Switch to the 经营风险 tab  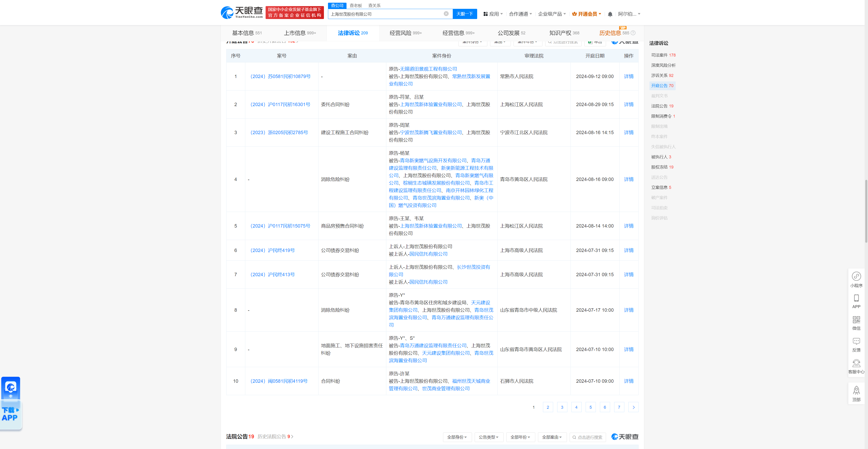[405, 33]
